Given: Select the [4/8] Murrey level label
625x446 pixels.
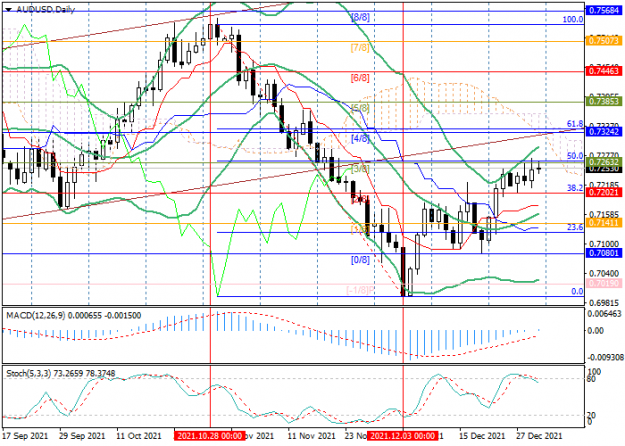Looking at the screenshot, I should 360,139.
